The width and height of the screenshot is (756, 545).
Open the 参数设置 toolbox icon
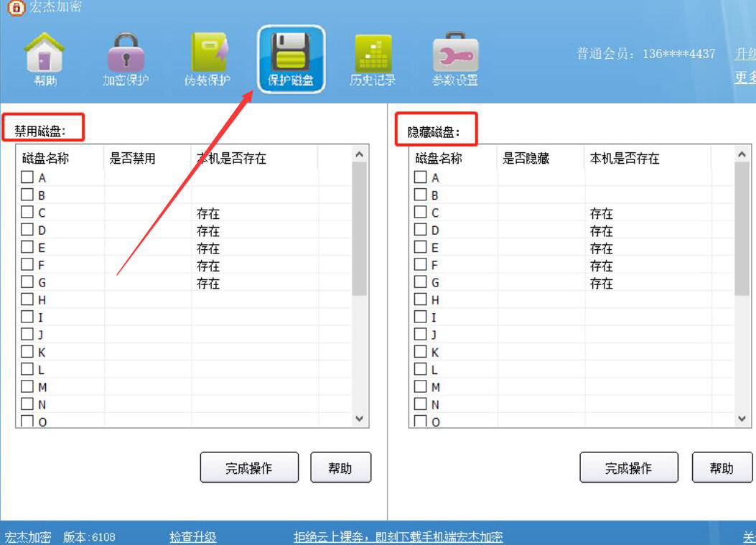(x=455, y=60)
